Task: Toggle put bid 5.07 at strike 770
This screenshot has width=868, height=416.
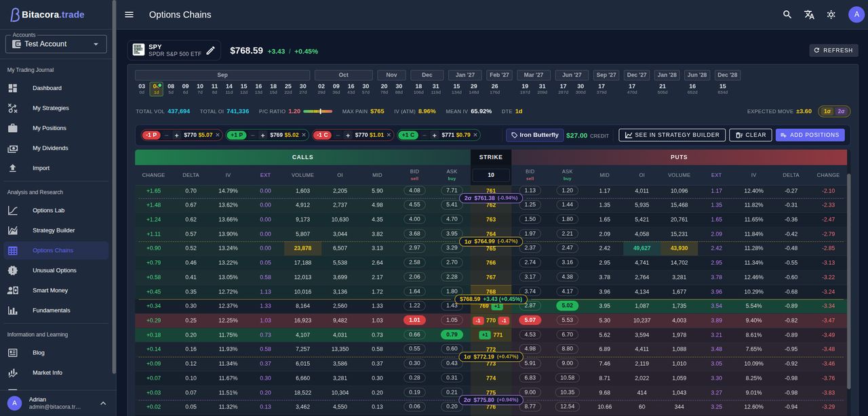Action: (x=530, y=320)
